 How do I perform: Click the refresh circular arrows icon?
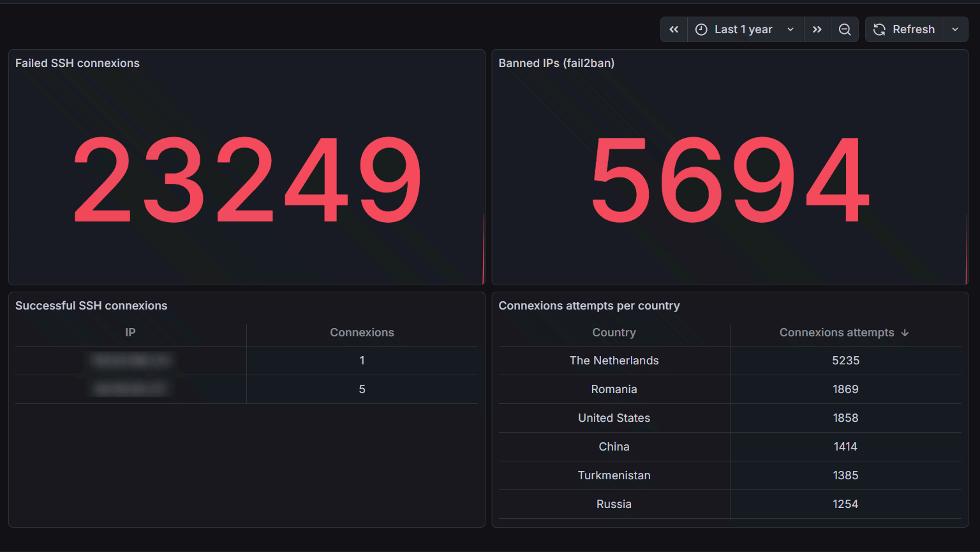point(880,29)
